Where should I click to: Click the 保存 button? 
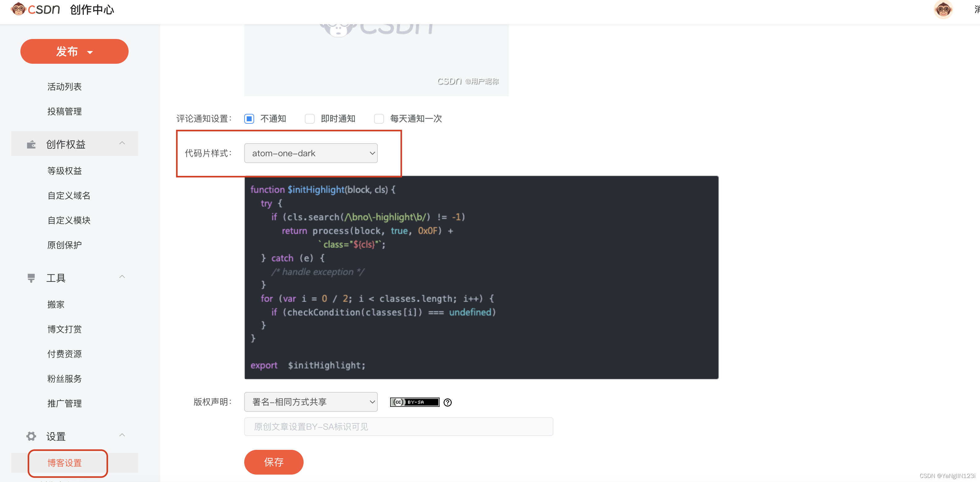274,462
